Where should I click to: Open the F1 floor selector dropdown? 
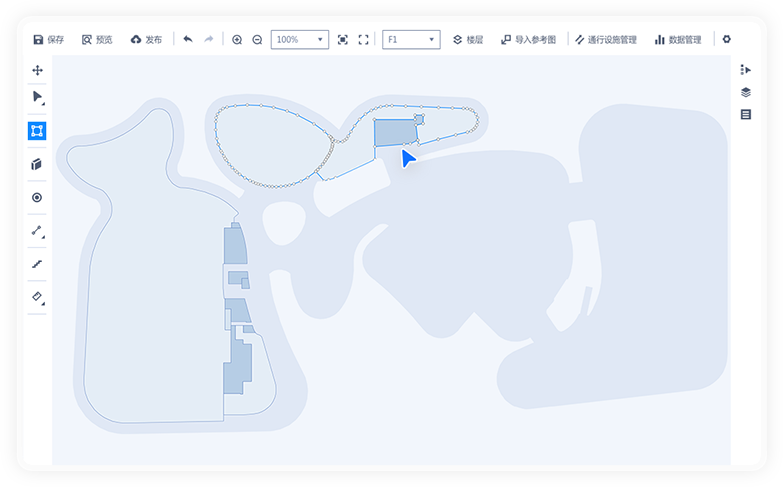click(411, 40)
